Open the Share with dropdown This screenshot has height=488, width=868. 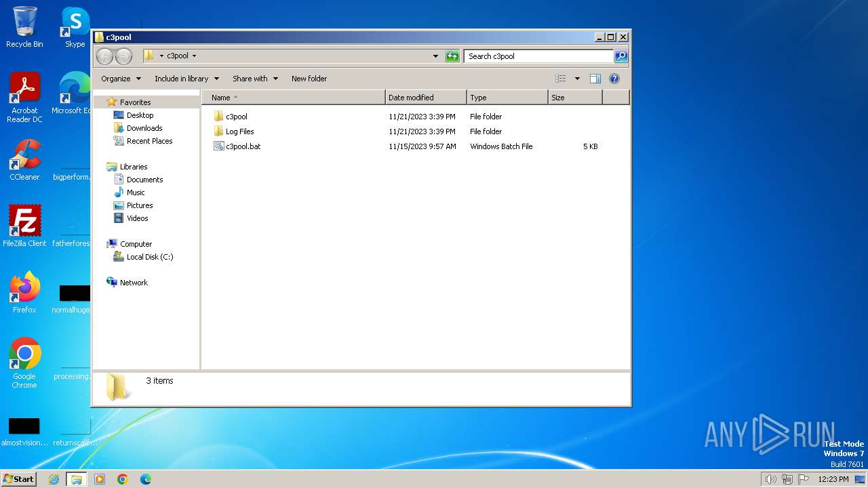pyautogui.click(x=256, y=79)
